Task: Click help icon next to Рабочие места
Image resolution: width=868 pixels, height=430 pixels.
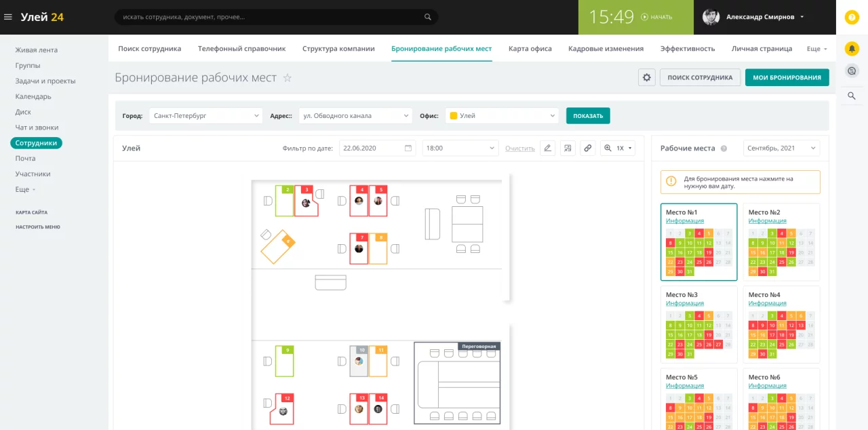Action: [724, 149]
